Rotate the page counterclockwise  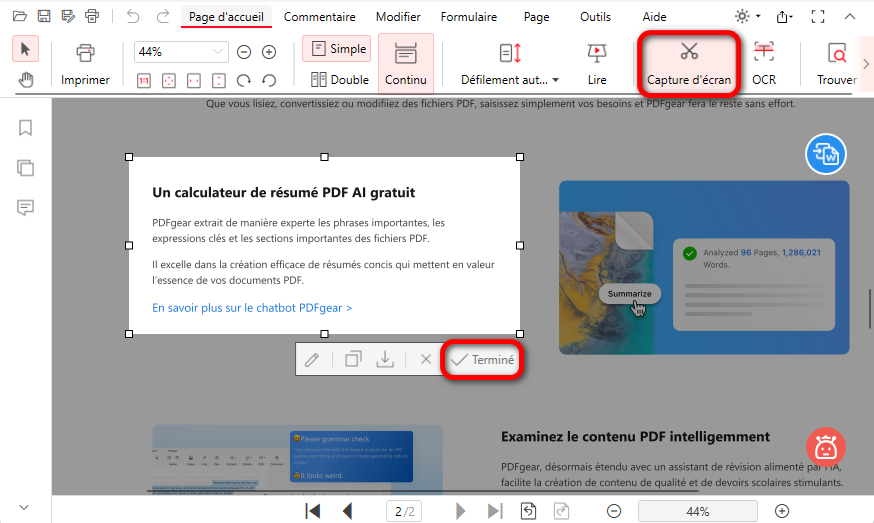269,81
